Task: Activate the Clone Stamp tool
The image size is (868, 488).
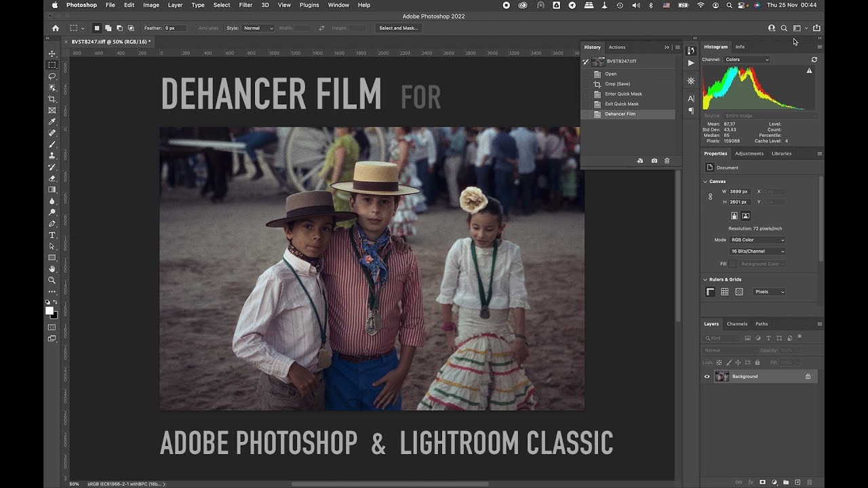Action: tap(52, 155)
